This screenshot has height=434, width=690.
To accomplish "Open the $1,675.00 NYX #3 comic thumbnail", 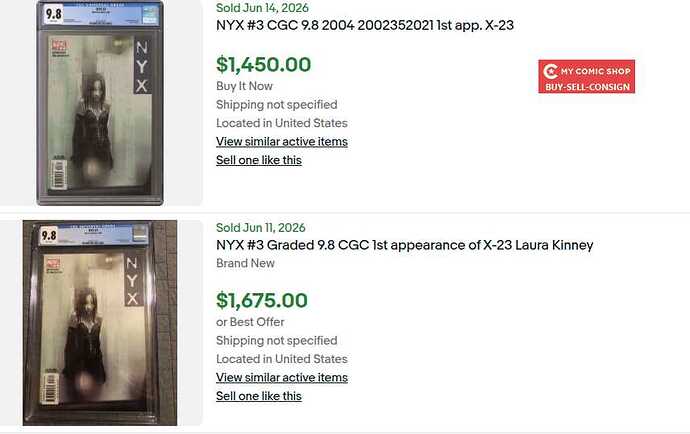I will 100,323.
